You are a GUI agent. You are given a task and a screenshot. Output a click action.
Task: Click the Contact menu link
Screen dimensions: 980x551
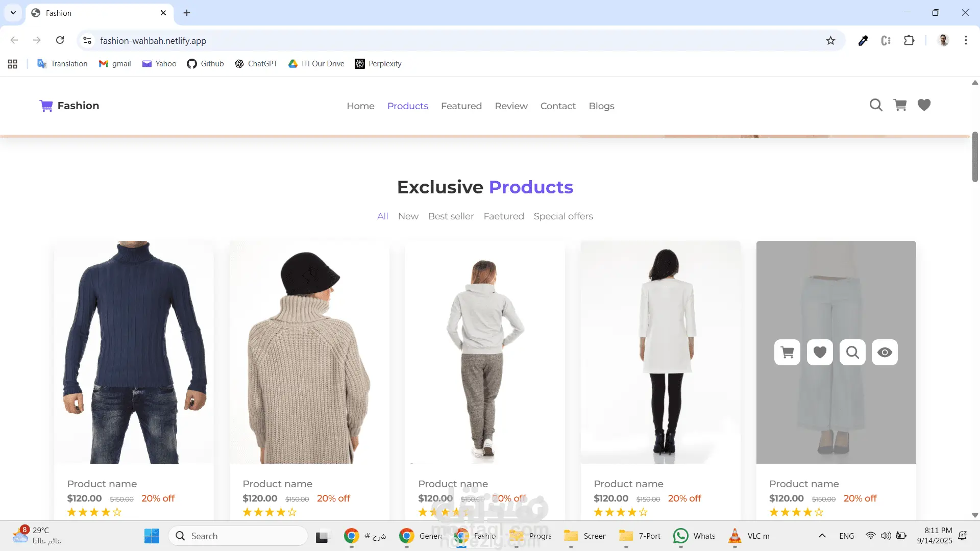558,106
